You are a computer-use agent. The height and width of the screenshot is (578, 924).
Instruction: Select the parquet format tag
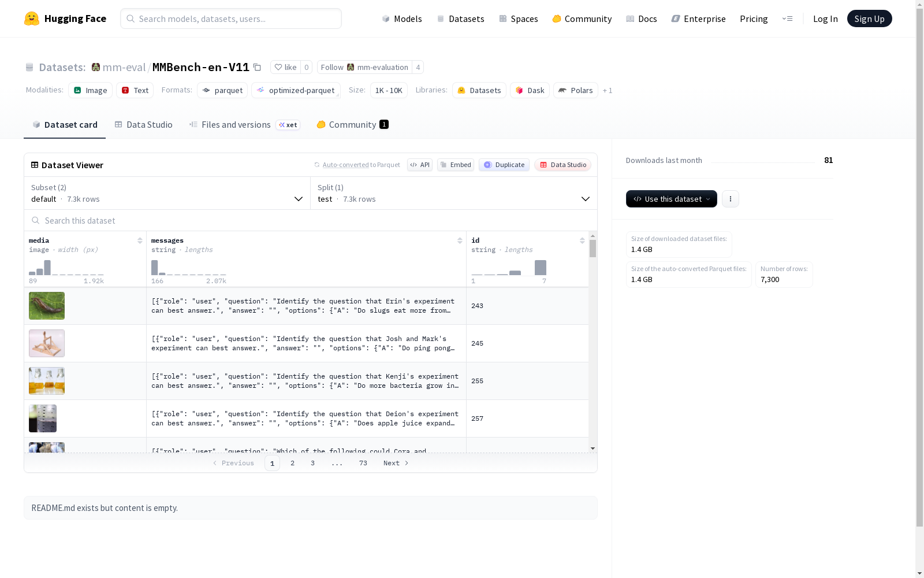point(222,90)
